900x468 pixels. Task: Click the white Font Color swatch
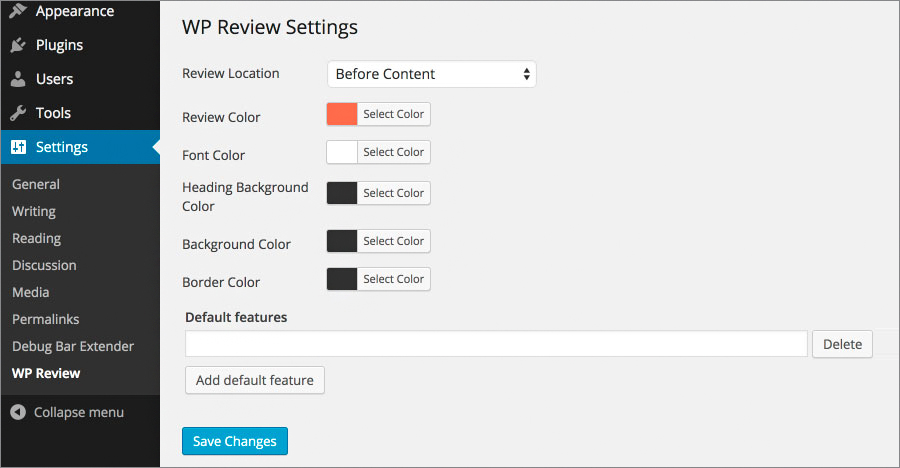click(342, 152)
